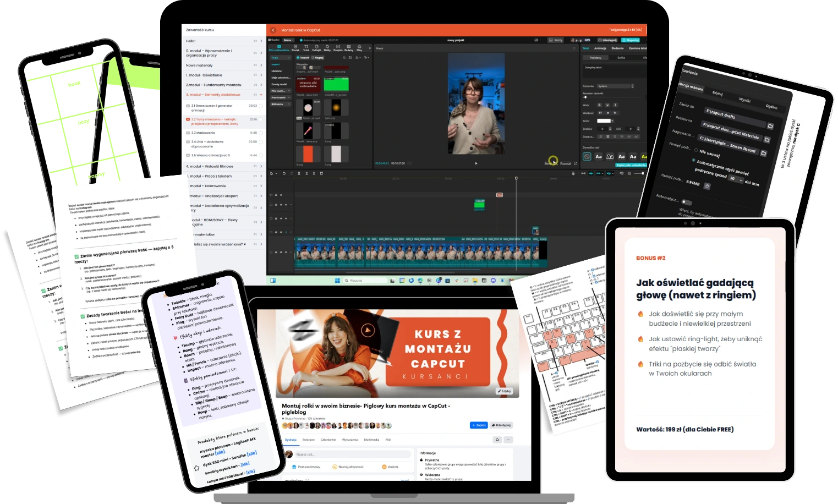Open the Podpisy captions tool
This screenshot has height=504, width=838.
pos(349,48)
